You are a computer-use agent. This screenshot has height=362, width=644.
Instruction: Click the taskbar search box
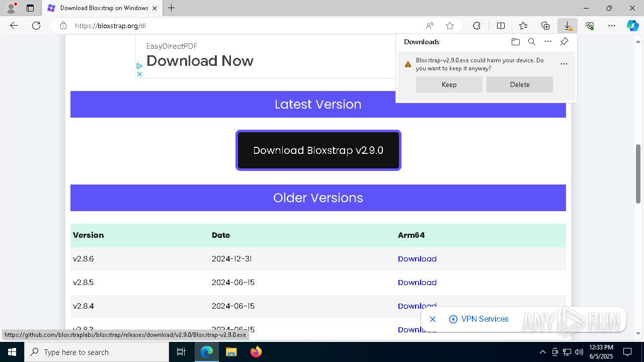pyautogui.click(x=97, y=352)
